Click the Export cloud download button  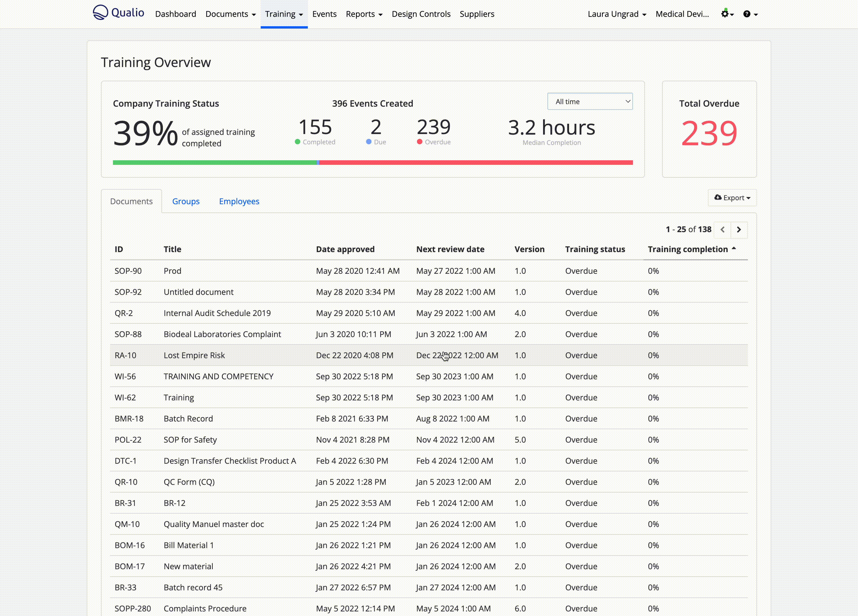click(x=732, y=198)
